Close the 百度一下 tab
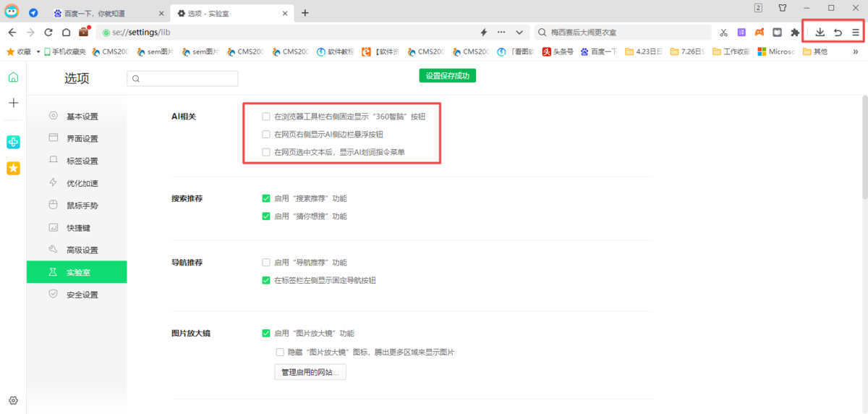Viewport: 868px width, 414px height. (x=162, y=13)
